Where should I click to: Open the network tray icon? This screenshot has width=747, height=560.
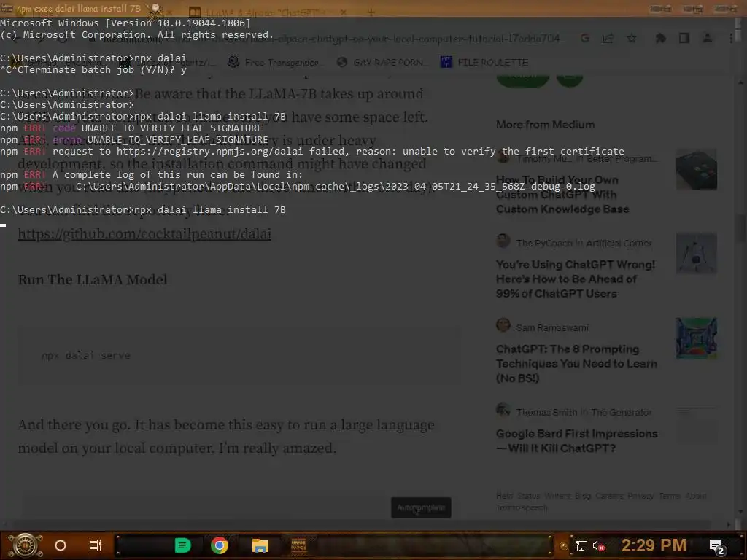[581, 545]
